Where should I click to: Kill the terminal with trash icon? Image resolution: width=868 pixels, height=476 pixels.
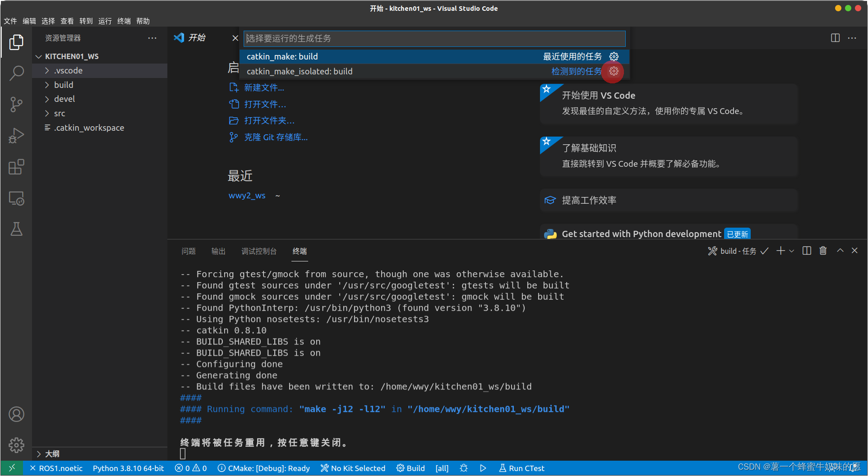[823, 251]
